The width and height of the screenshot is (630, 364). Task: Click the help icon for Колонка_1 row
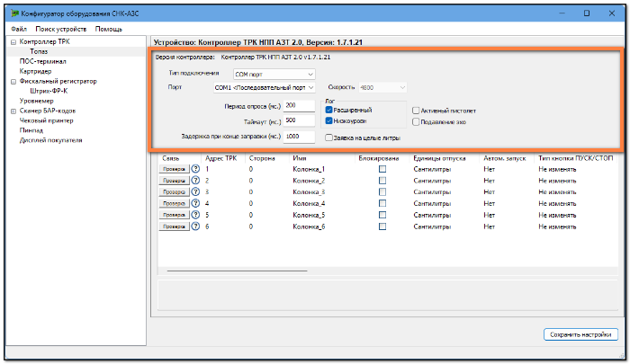point(195,169)
